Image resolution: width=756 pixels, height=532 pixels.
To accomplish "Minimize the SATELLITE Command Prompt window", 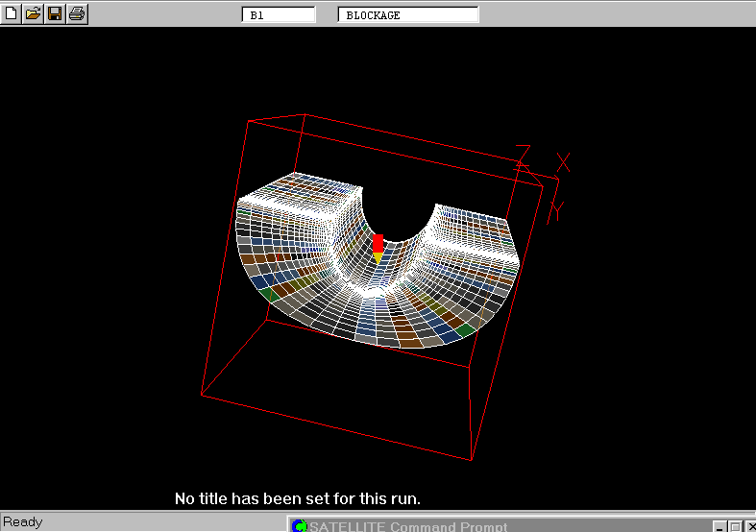I will tap(719, 526).
